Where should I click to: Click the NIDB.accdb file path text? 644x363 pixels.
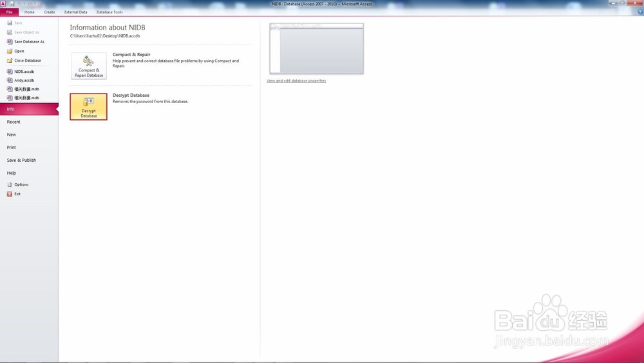pyautogui.click(x=105, y=35)
